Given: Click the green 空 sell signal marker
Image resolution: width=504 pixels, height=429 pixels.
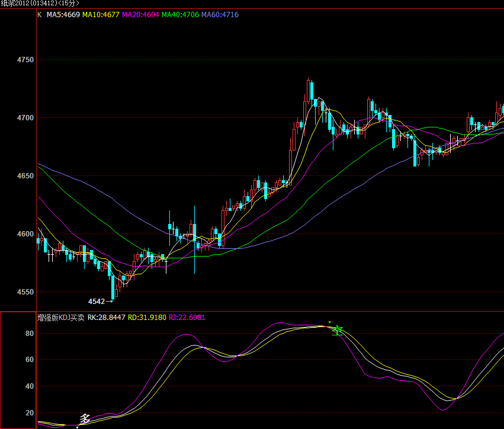Looking at the screenshot, I should (x=337, y=330).
